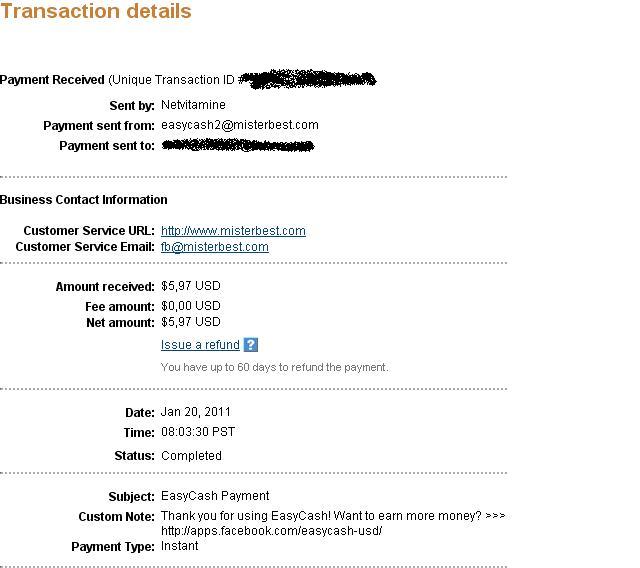Click the Net amount value
Screen dimensions: 640x568
coord(190,322)
